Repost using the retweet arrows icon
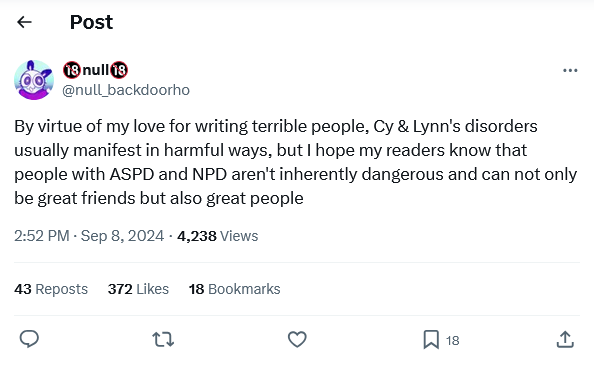 pos(163,339)
